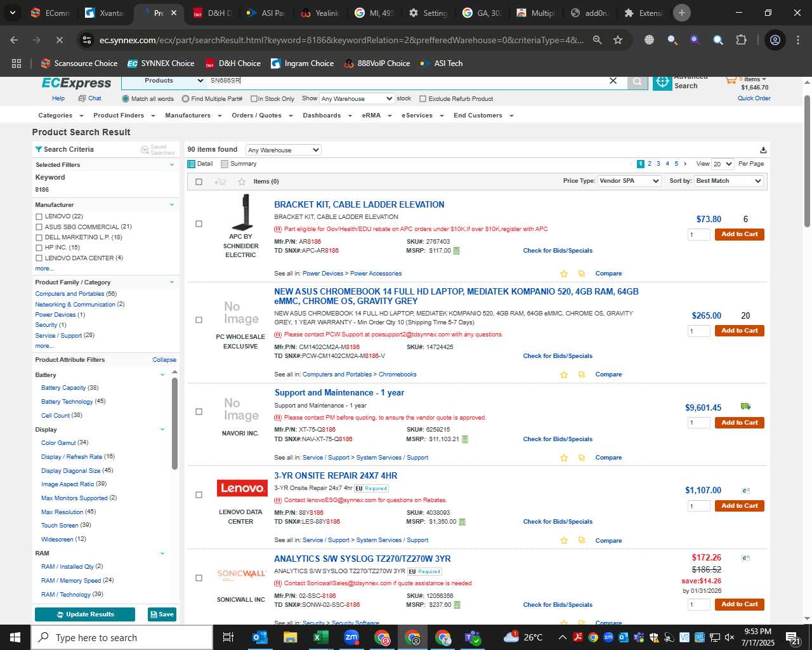
Task: Enable the In Stock Only checkbox
Action: tap(254, 99)
